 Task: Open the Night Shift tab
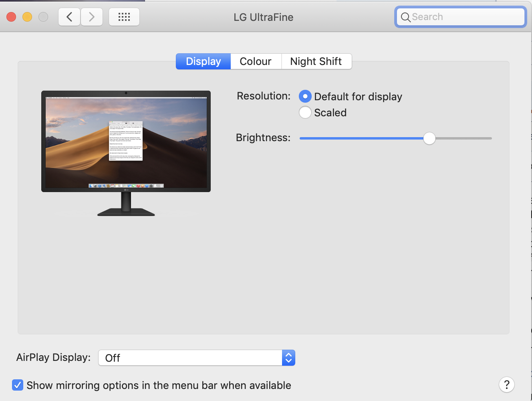click(316, 61)
